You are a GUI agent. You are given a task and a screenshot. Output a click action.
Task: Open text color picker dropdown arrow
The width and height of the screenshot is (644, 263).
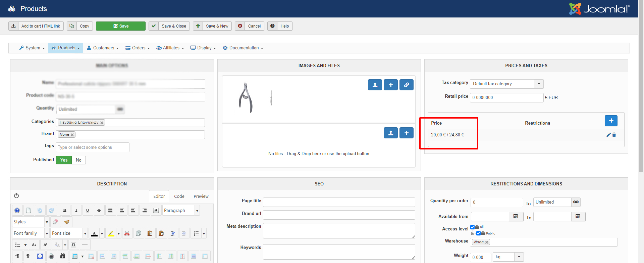point(102,233)
